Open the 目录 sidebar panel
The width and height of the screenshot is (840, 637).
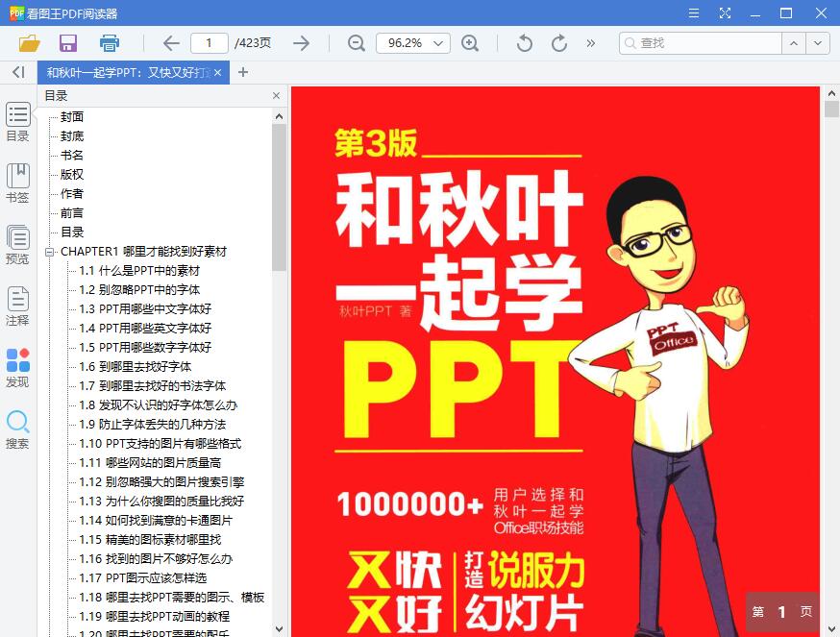(x=17, y=122)
